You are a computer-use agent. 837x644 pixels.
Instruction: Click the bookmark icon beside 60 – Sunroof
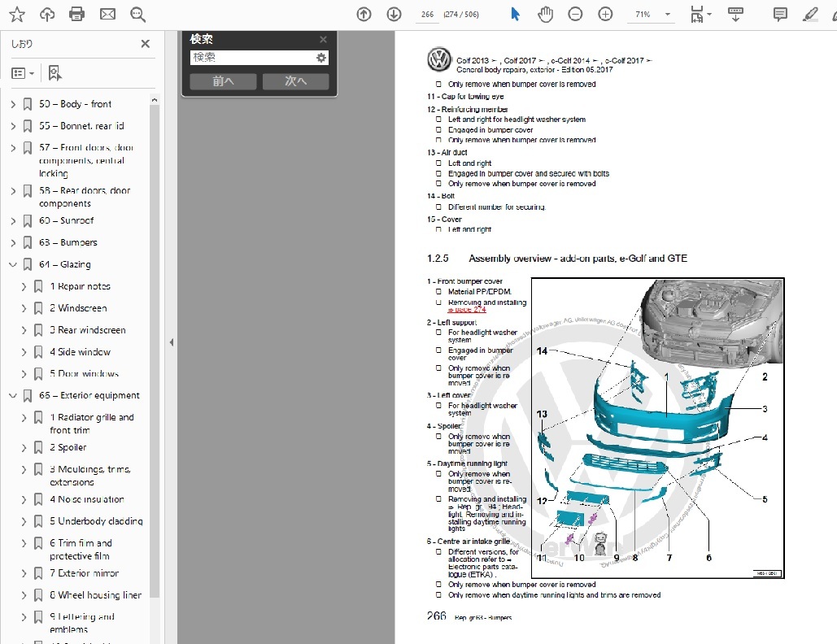coord(28,221)
